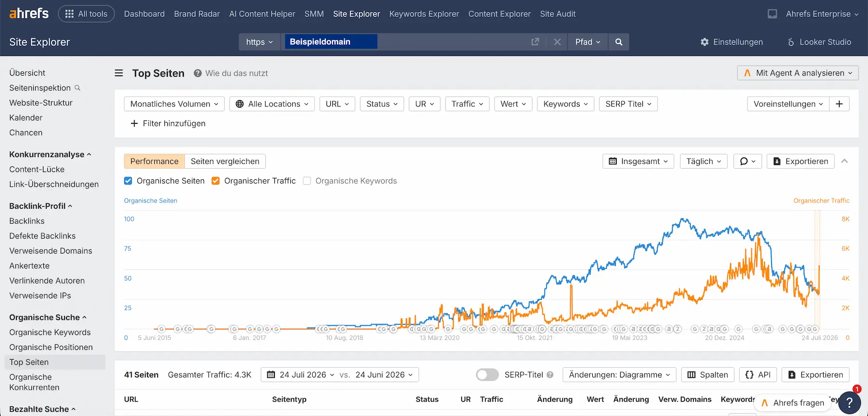Click the first Google update marker on timeline
Viewport: 868px width, 416px height.
[162, 329]
